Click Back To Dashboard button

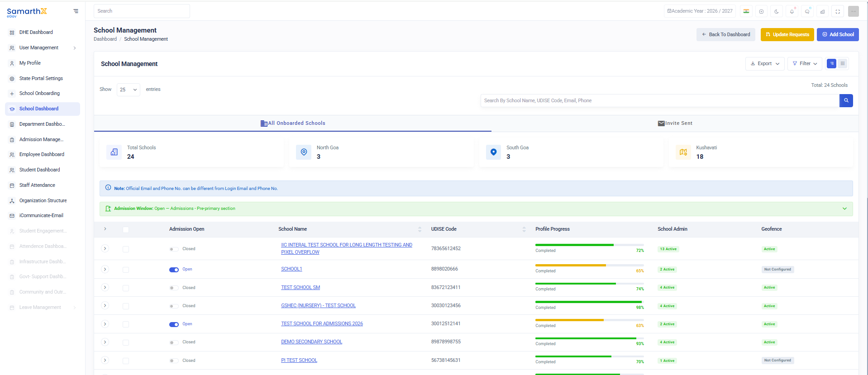(726, 34)
